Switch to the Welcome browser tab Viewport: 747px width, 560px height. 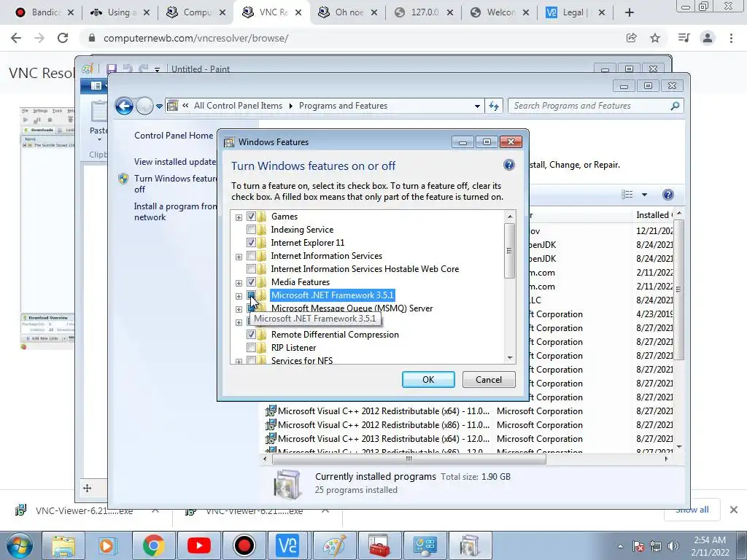(500, 12)
